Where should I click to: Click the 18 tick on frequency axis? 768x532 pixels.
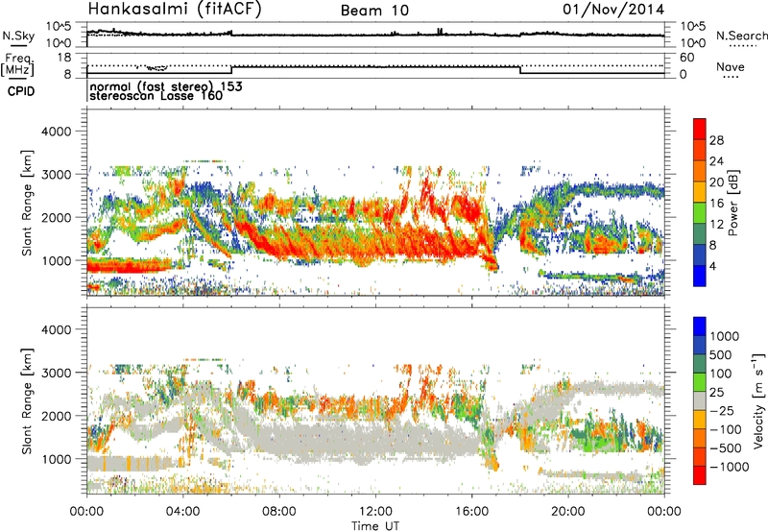click(65, 58)
